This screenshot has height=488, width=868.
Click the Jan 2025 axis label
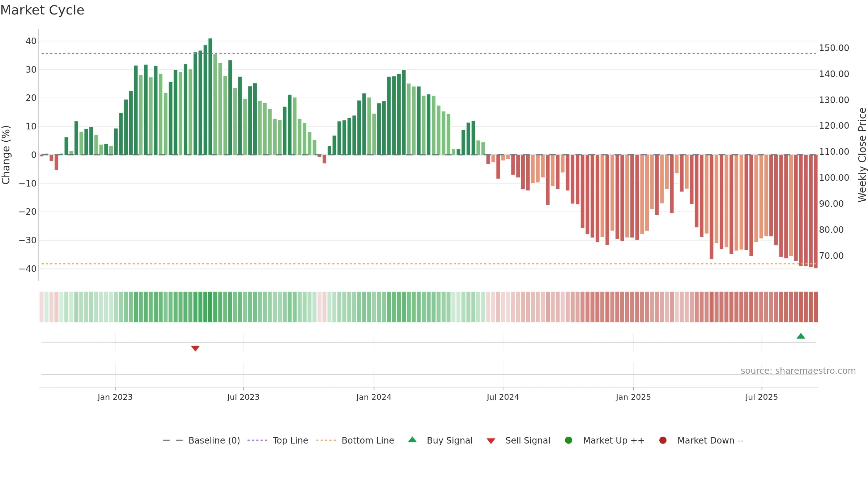point(633,397)
